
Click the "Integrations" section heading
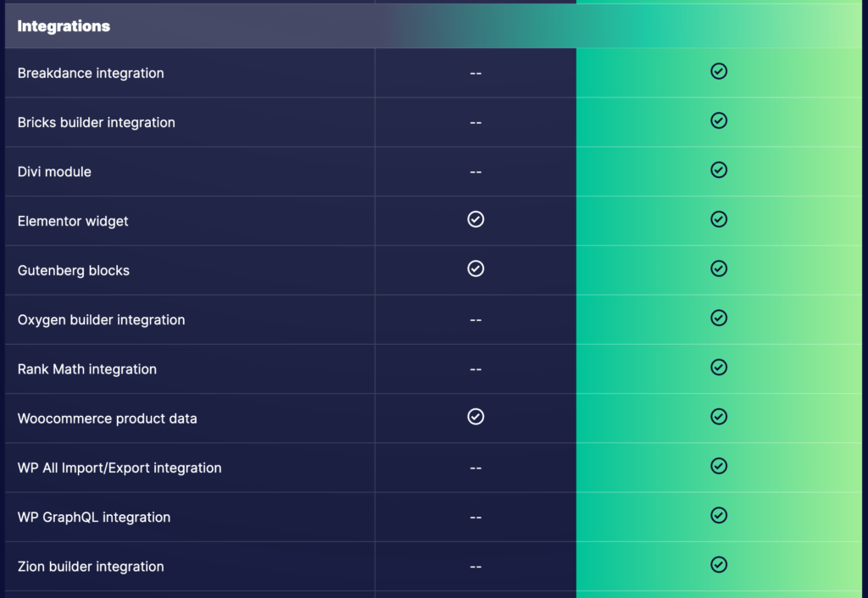pos(64,26)
